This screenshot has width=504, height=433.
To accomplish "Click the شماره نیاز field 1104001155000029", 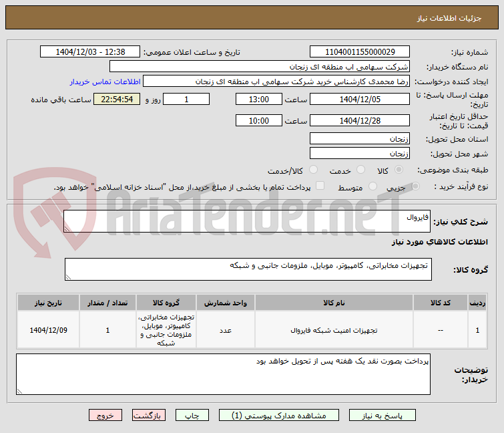I will 360,52.
